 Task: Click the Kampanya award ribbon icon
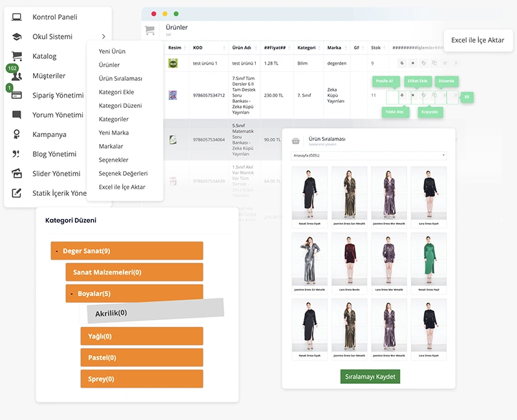(x=17, y=134)
